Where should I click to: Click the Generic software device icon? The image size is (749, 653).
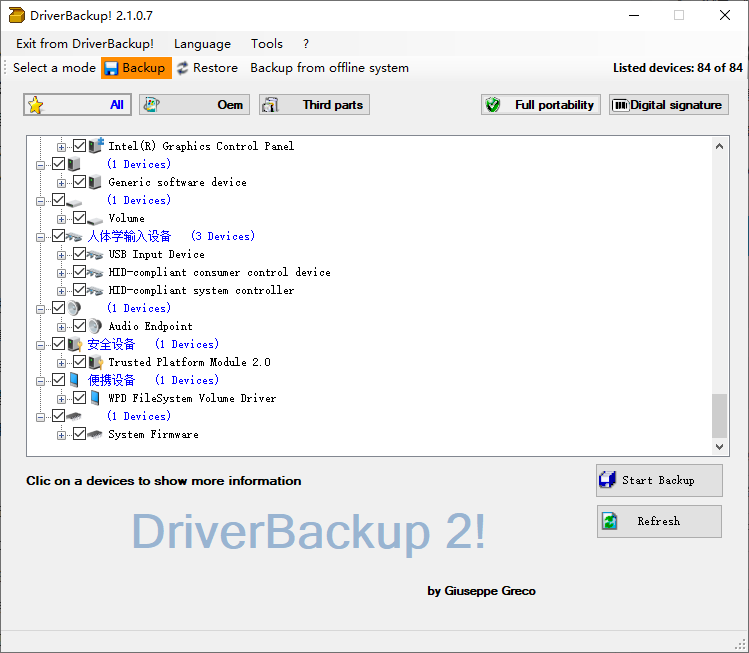point(95,182)
